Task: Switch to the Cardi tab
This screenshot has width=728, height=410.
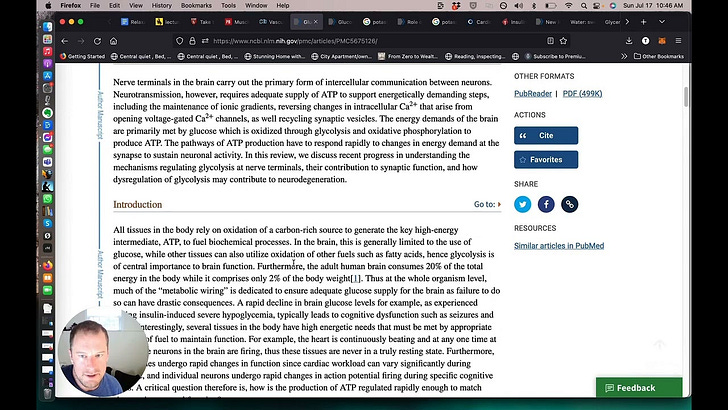Action: click(479, 22)
